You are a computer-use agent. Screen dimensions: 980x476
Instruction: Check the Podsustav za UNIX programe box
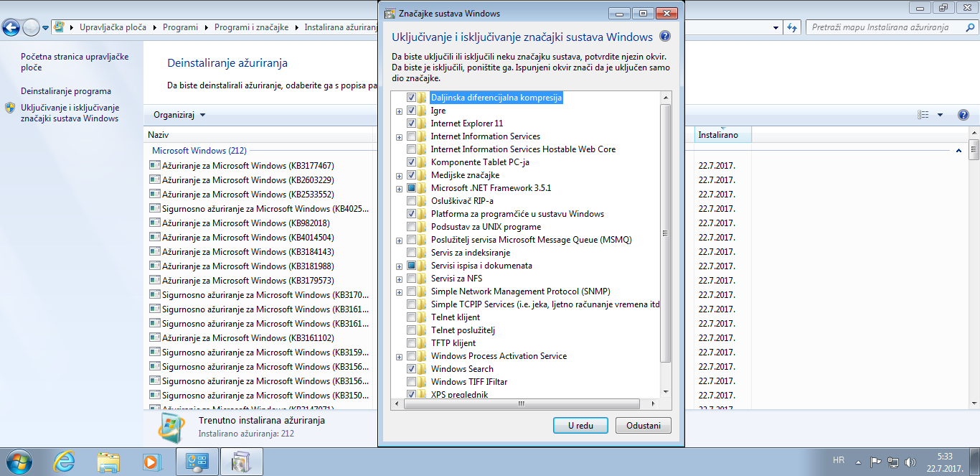pos(411,227)
